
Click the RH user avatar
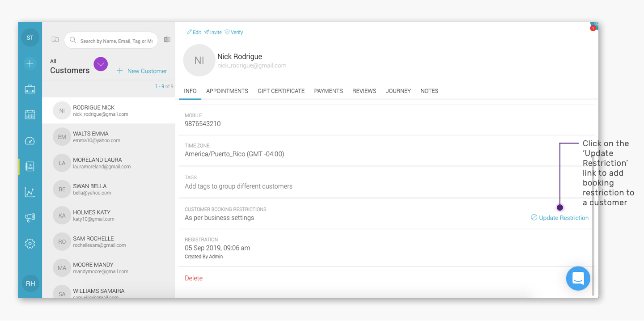[x=30, y=283]
